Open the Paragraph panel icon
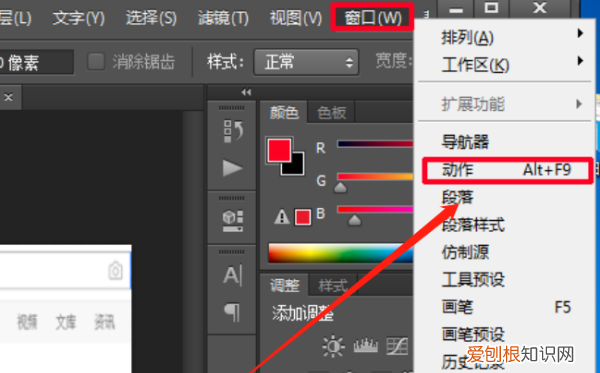This screenshot has width=600, height=373. click(232, 312)
